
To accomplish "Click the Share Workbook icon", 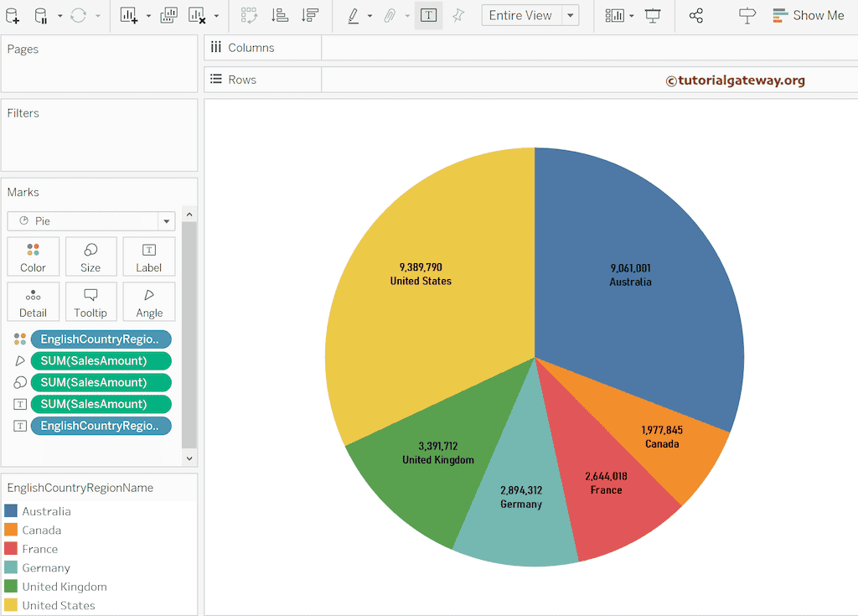I will (x=696, y=15).
